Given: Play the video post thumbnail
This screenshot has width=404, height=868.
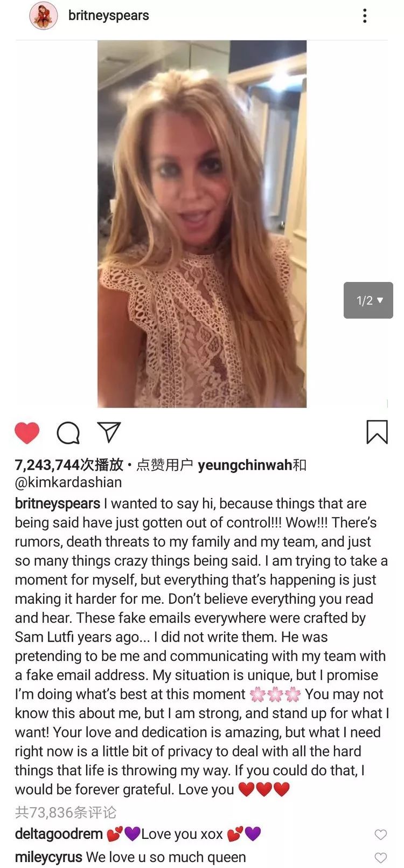Looking at the screenshot, I should pyautogui.click(x=202, y=224).
